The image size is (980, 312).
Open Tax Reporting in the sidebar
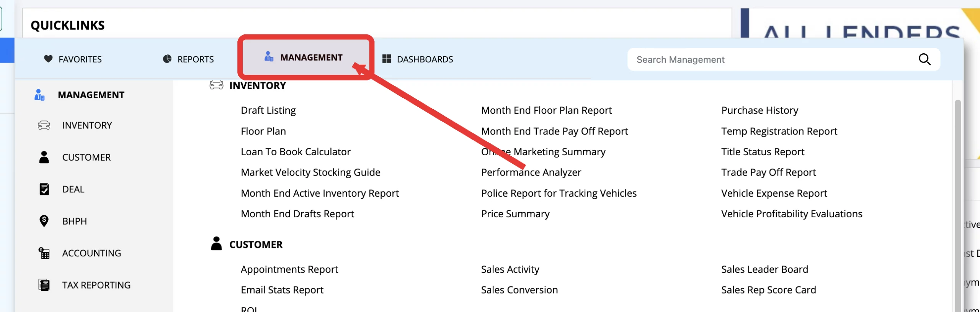tap(96, 285)
